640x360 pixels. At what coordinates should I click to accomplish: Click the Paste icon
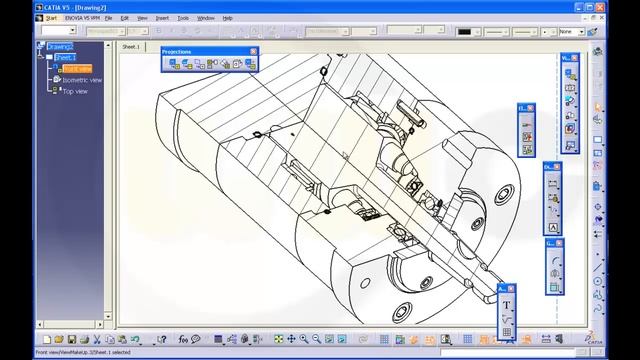point(122,339)
